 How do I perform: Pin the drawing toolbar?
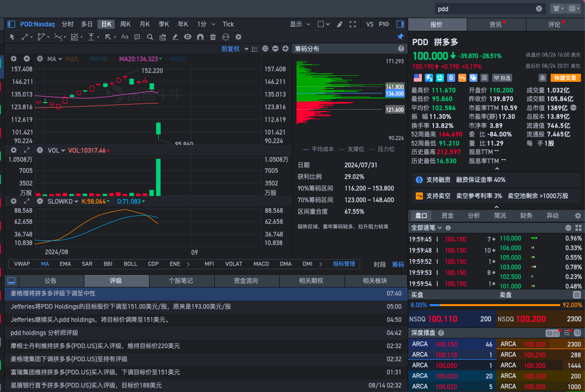(x=400, y=36)
